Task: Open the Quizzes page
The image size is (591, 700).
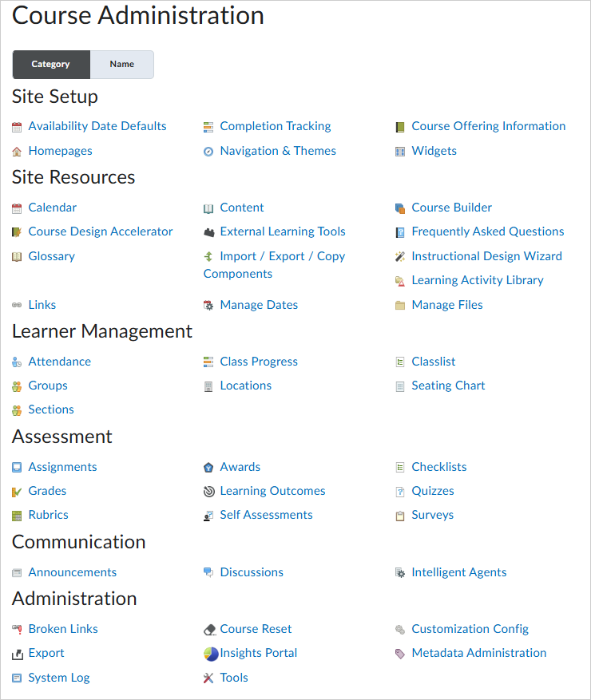Action: tap(432, 491)
